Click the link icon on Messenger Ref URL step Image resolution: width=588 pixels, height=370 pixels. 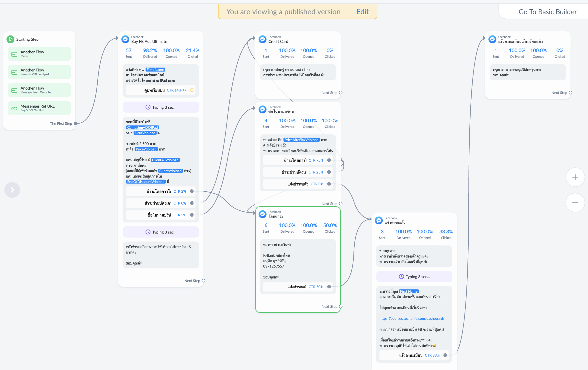click(14, 108)
